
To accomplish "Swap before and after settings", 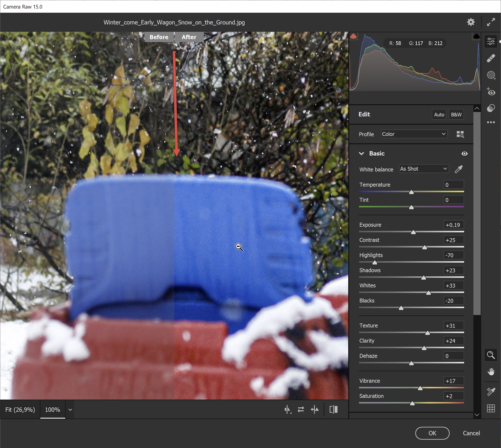I will click(301, 409).
